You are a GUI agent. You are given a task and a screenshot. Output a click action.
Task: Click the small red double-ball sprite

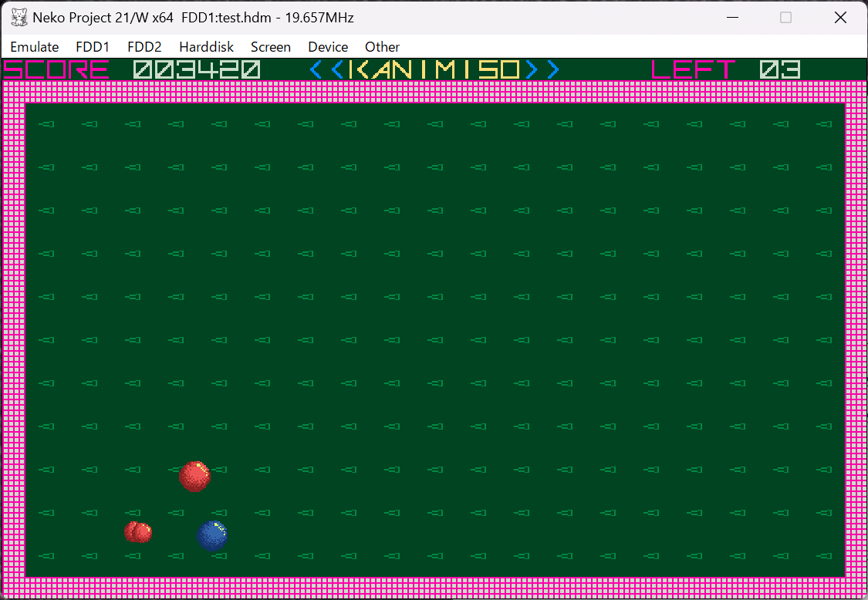click(x=138, y=532)
